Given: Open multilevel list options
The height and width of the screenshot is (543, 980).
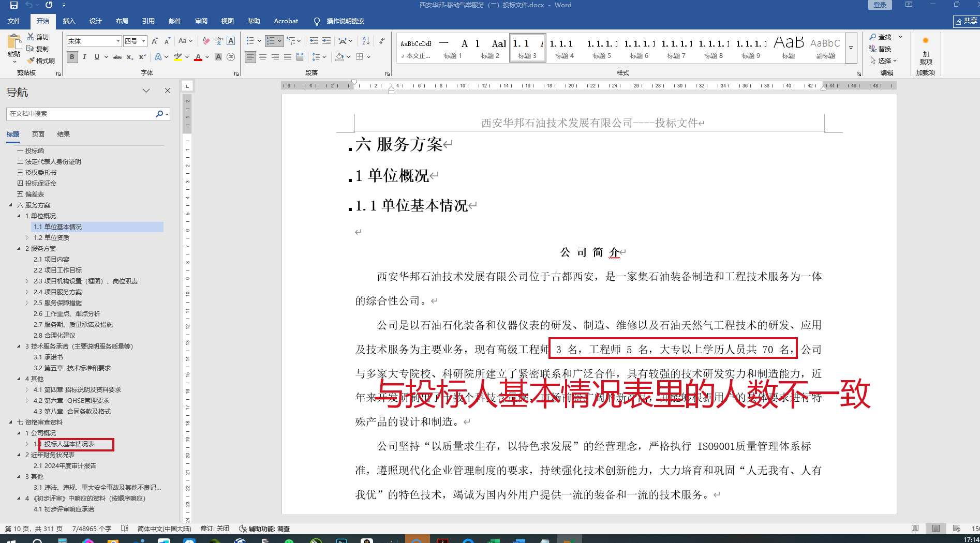Looking at the screenshot, I should coord(293,41).
